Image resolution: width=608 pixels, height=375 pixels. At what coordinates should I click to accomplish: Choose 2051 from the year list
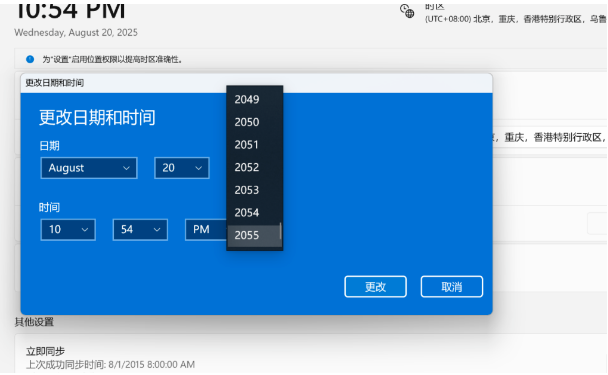254,145
